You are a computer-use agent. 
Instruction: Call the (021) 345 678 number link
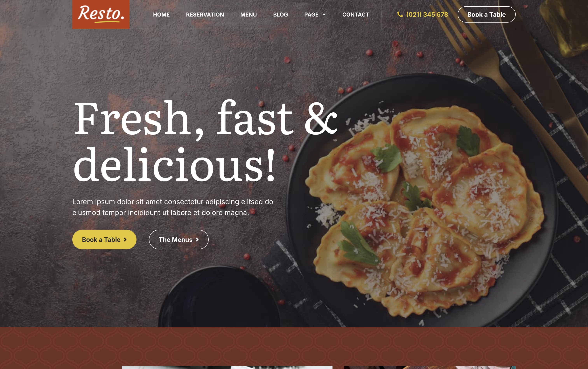[x=427, y=14]
